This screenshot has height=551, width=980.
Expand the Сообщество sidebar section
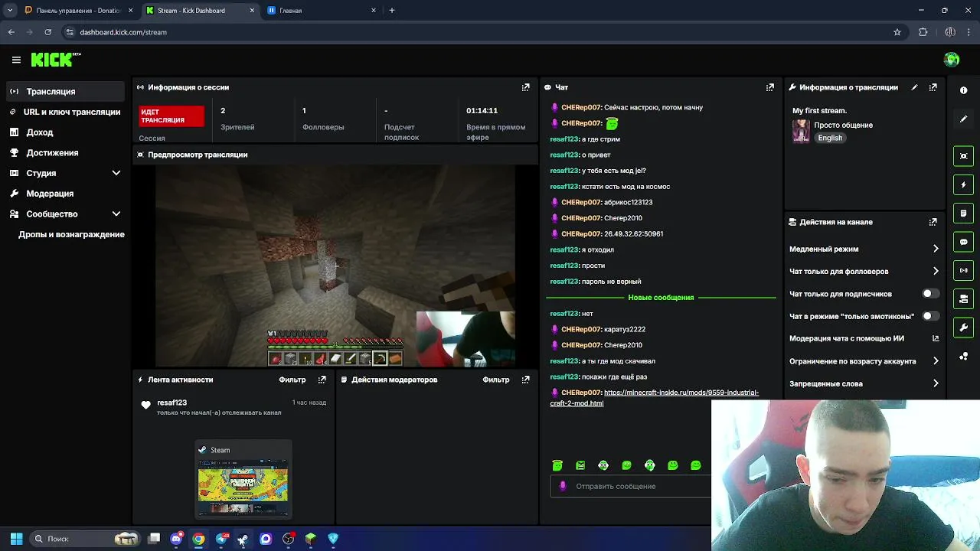(116, 214)
